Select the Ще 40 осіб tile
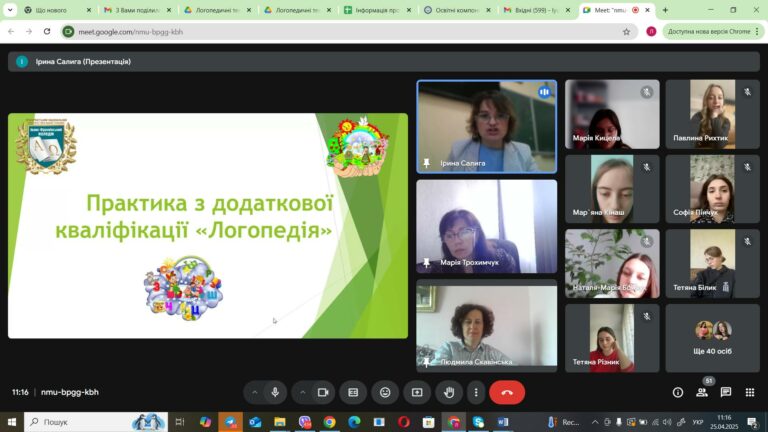Screen dimensions: 768x432 712,338
